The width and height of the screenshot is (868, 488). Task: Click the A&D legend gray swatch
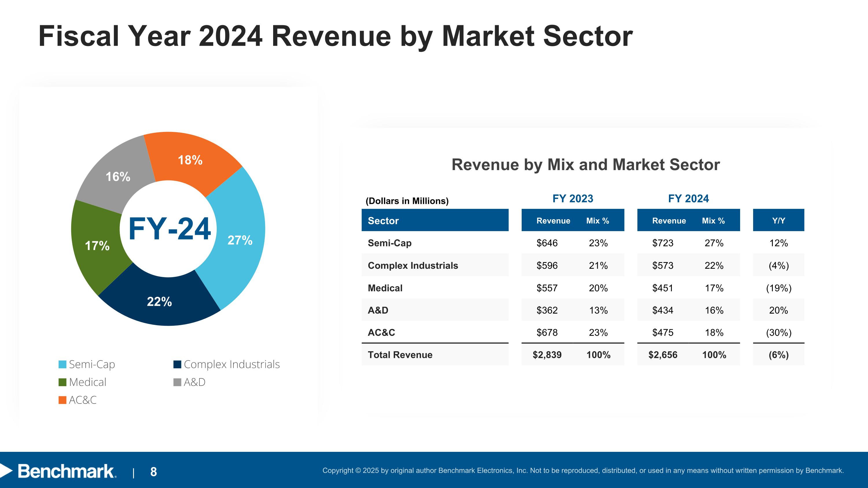177,382
